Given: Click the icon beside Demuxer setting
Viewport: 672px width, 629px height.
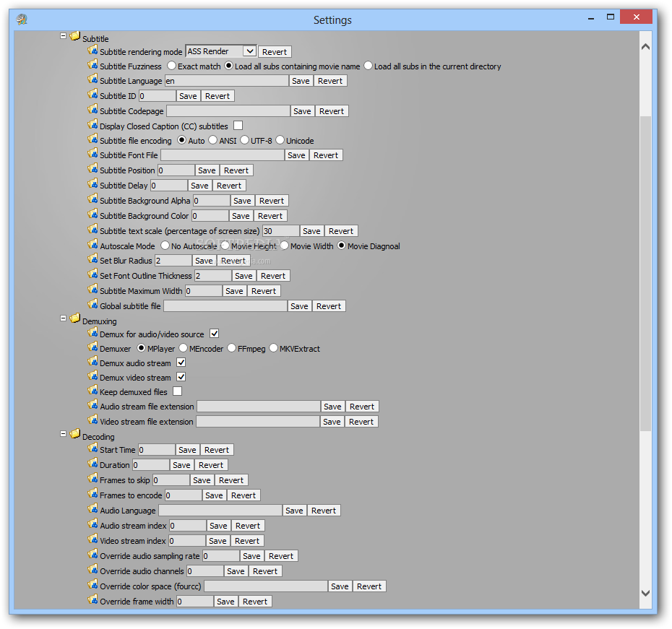Looking at the screenshot, I should (92, 347).
